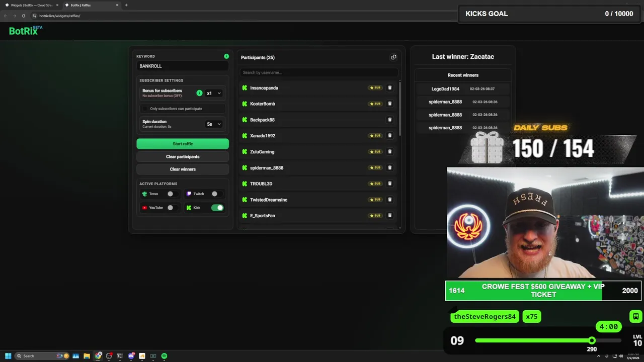The width and height of the screenshot is (644, 362).
Task: Open Terminal from taskbar
Action: point(120,356)
